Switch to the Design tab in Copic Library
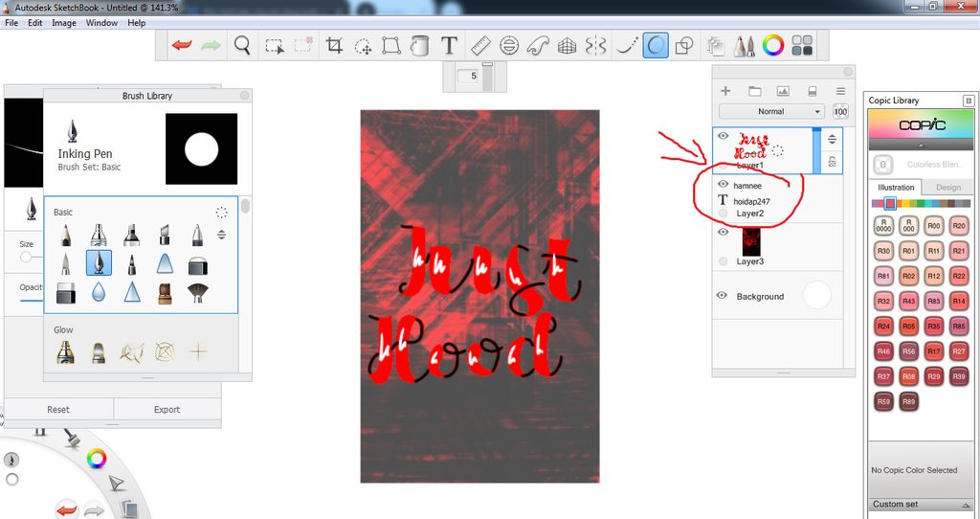This screenshot has height=519, width=980. coord(948,188)
